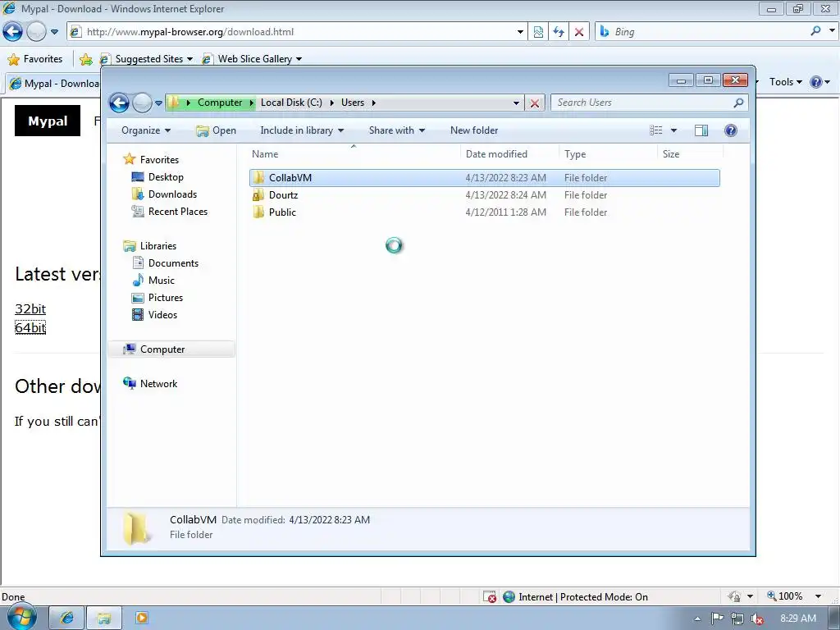Click the Open toolbar button
Image resolution: width=840 pixels, height=630 pixels.
[217, 130]
